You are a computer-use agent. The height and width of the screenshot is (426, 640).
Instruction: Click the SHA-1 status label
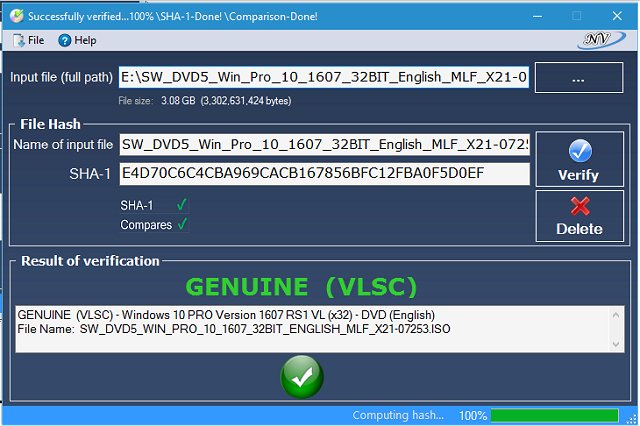(x=137, y=205)
